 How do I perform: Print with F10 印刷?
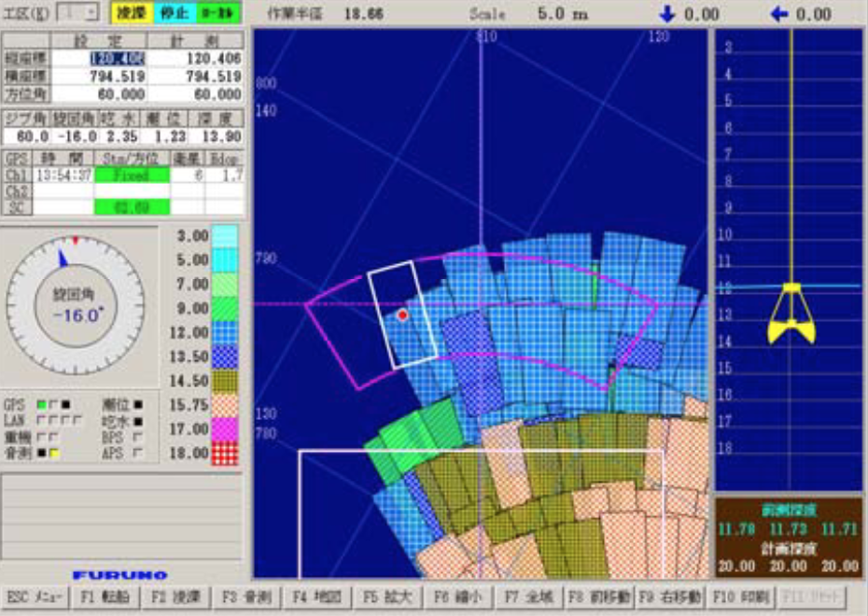coord(741,597)
